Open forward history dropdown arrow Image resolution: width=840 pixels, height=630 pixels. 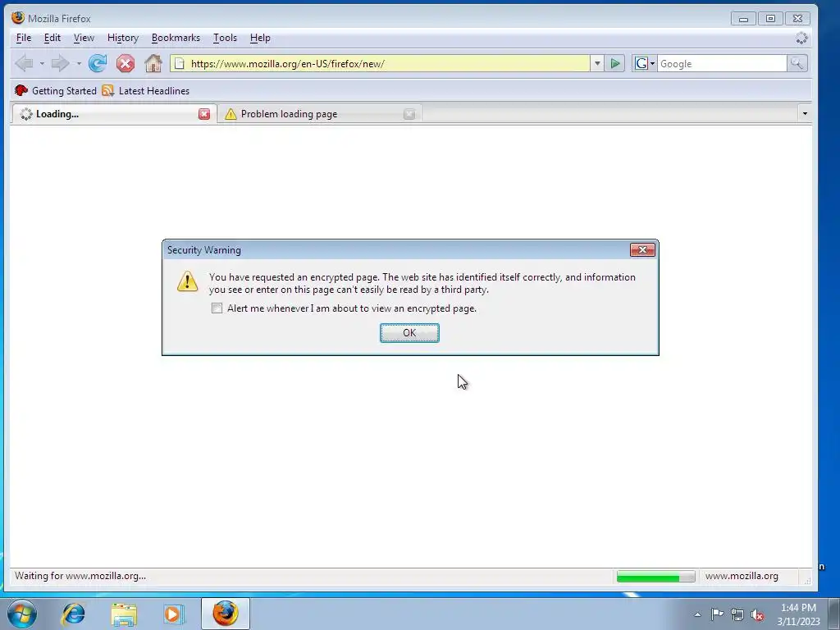coord(79,63)
